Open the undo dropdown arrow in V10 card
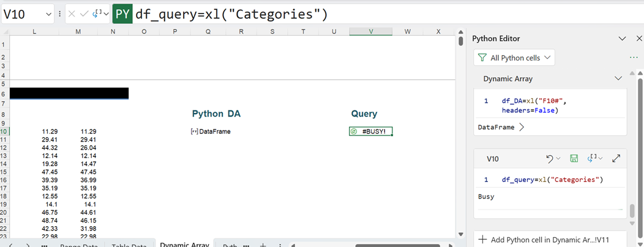This screenshot has height=247, width=644. click(x=558, y=159)
